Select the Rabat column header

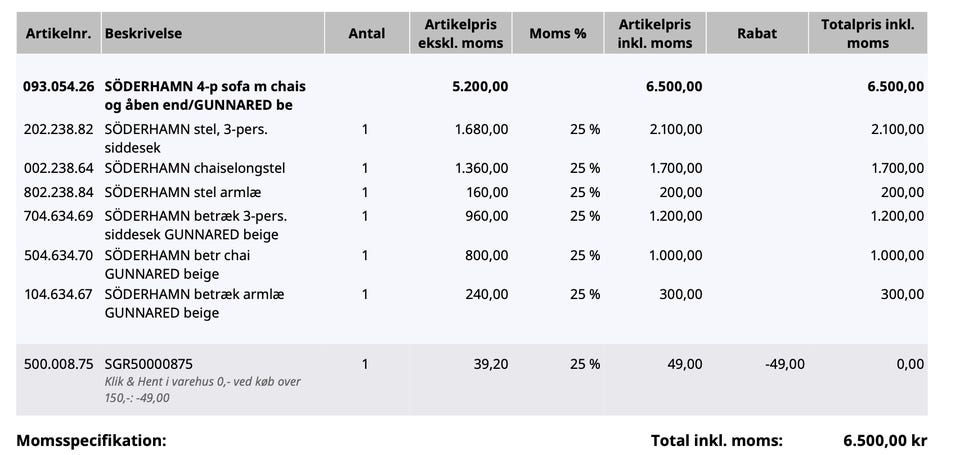point(757,33)
